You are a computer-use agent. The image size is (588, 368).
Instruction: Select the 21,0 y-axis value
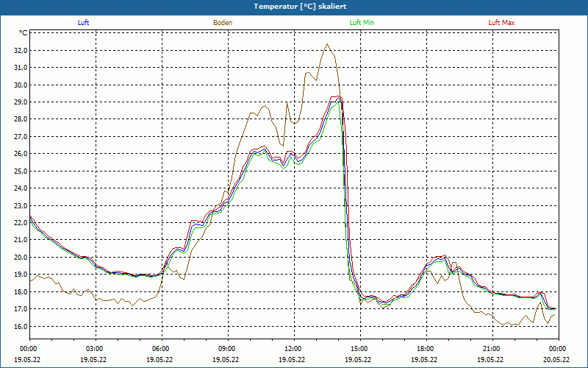point(21,240)
